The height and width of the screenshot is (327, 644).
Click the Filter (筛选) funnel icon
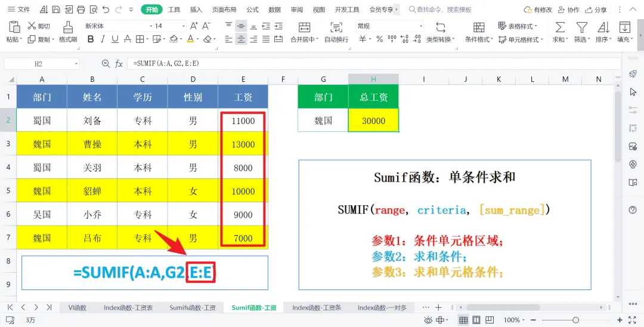[581, 27]
